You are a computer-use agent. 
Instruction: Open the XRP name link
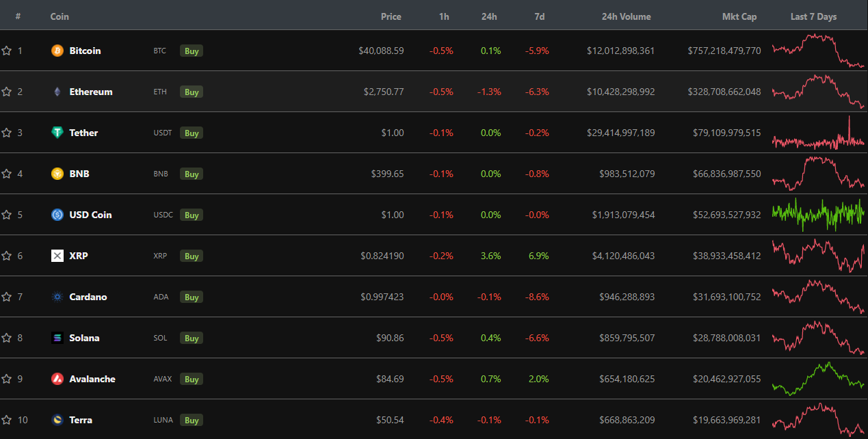(79, 256)
